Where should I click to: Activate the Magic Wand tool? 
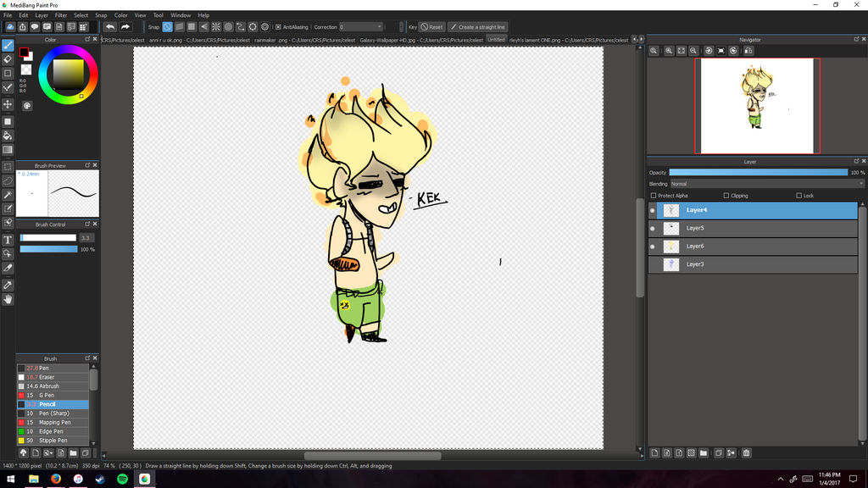point(8,195)
